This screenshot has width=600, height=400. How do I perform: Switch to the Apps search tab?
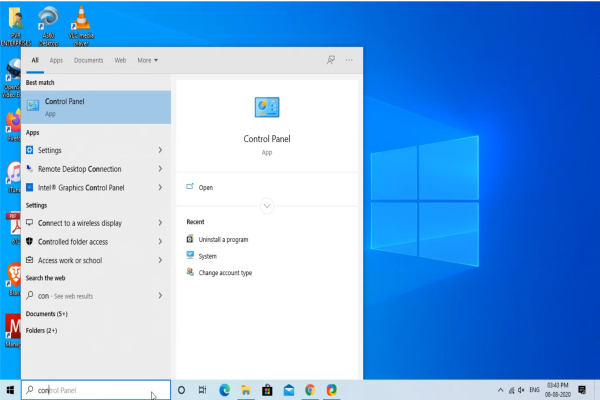(x=56, y=60)
